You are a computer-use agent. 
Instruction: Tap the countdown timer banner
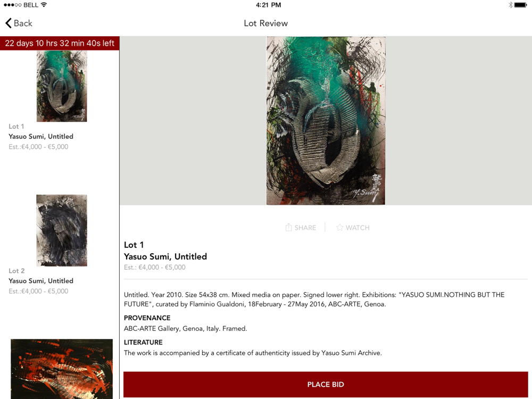(x=60, y=43)
